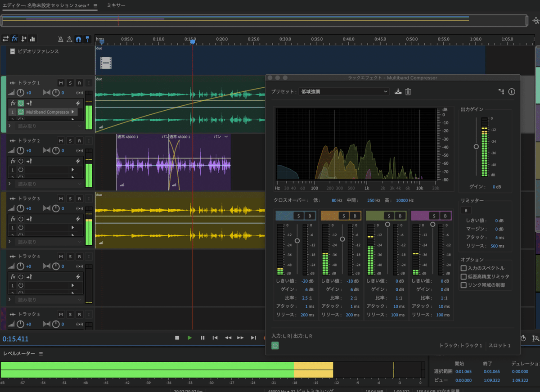Click the fast forward button in transport

pyautogui.click(x=241, y=338)
